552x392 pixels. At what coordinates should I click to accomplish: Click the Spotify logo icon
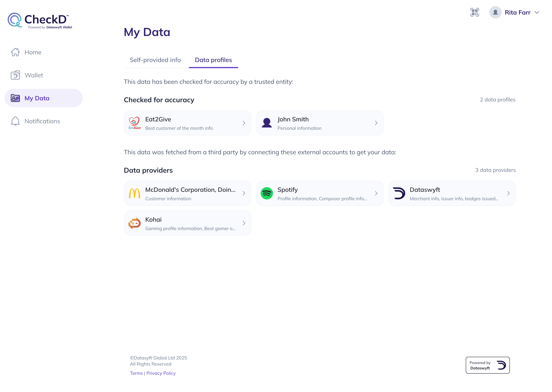267,193
